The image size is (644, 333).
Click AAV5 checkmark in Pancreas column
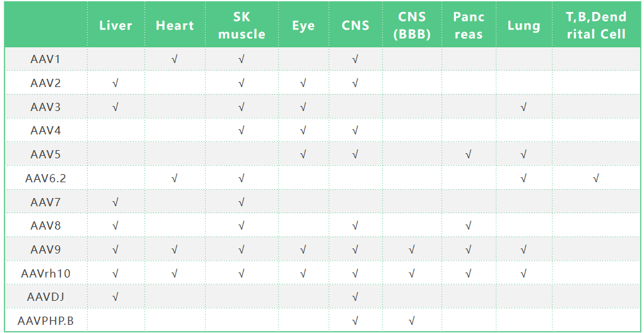point(468,155)
